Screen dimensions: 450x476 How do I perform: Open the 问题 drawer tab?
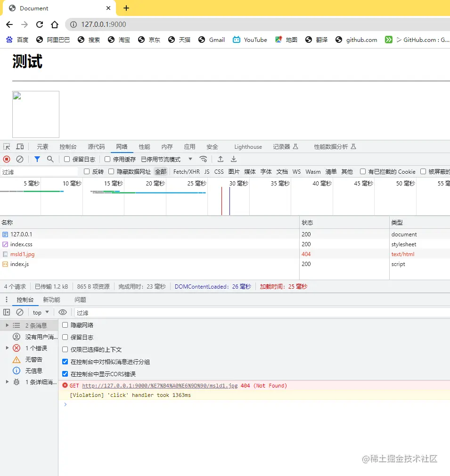[x=80, y=299]
